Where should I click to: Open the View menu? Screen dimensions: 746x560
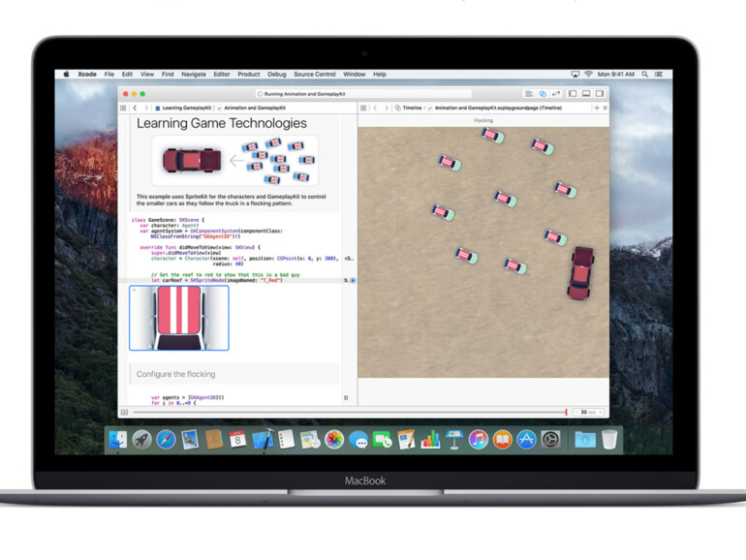click(147, 75)
